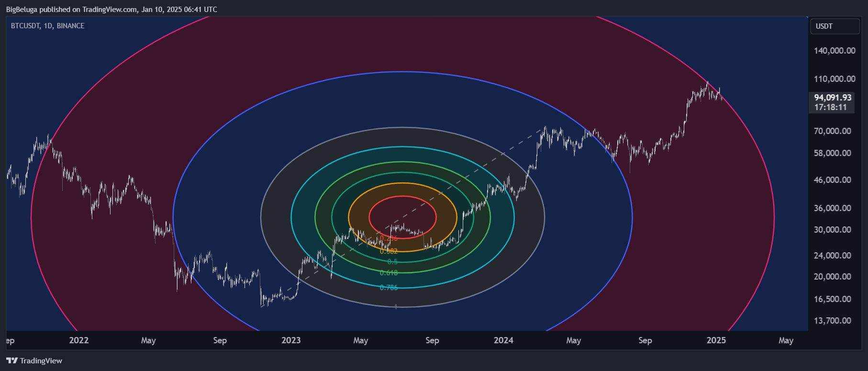Select the 94,091.93 current price label

click(x=833, y=97)
